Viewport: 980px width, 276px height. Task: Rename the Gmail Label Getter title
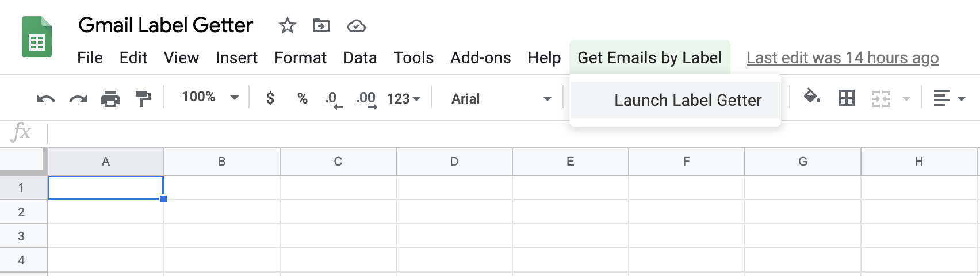coord(166,25)
